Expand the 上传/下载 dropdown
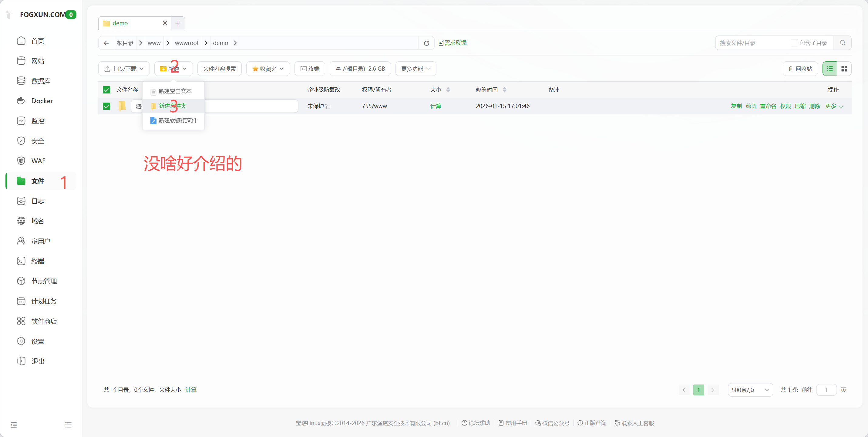 (x=124, y=69)
